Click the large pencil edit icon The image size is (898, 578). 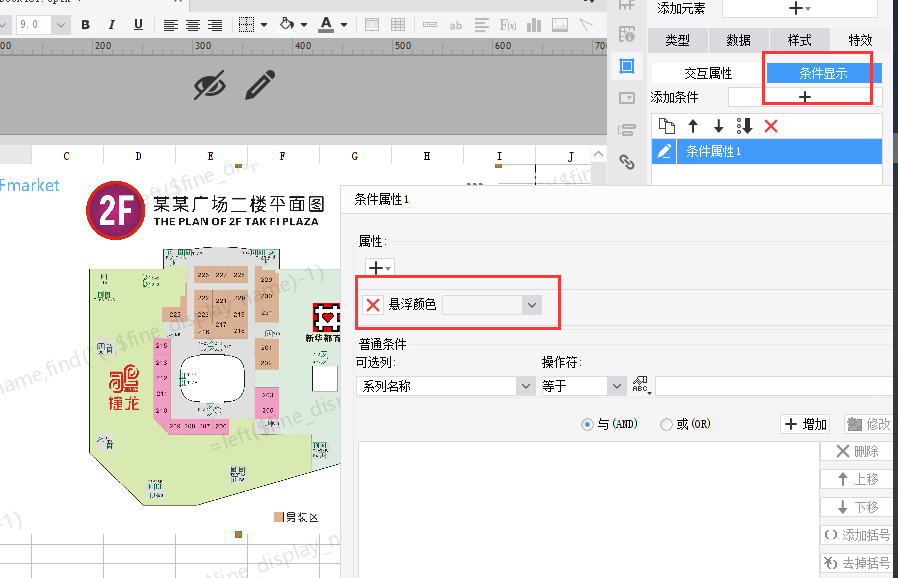(260, 85)
